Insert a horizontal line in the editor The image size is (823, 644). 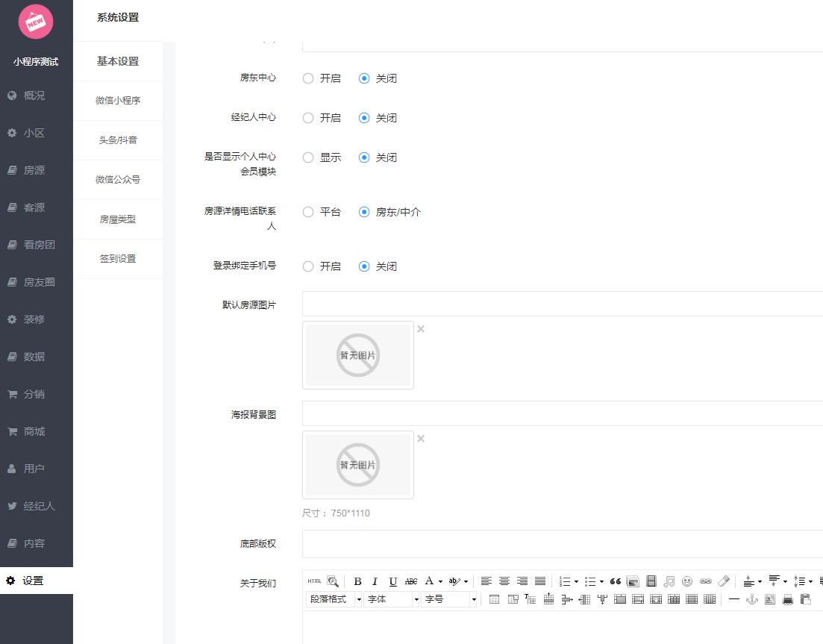coord(734,598)
